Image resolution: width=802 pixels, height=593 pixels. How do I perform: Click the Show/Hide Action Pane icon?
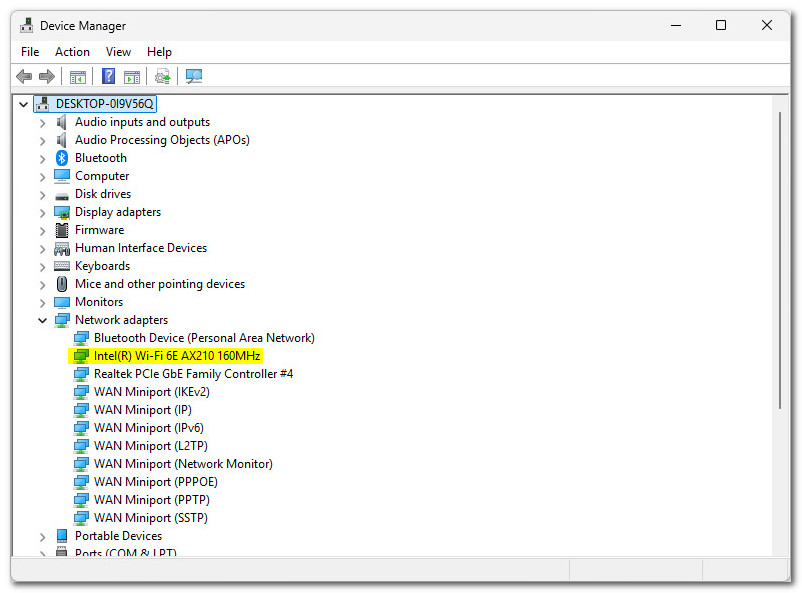click(132, 77)
